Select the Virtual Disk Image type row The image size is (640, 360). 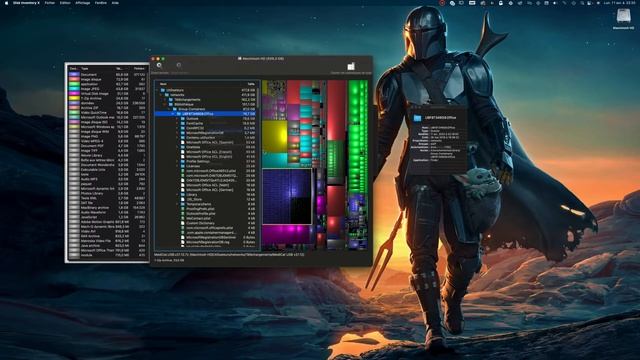107,93
